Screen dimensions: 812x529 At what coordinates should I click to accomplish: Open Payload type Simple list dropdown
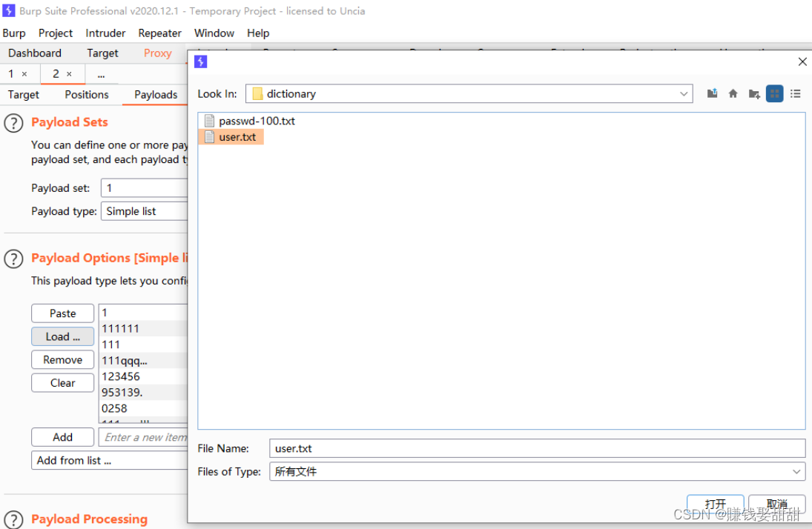pyautogui.click(x=144, y=211)
